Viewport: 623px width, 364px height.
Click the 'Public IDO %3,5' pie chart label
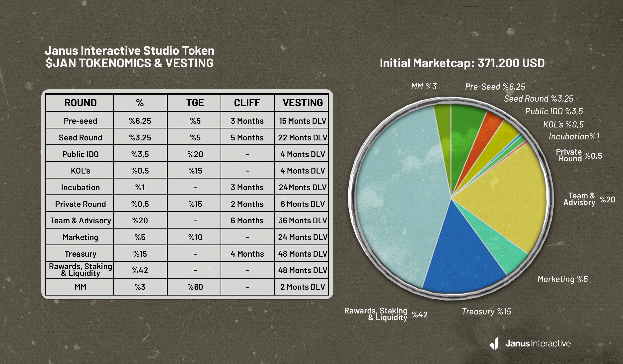pos(554,111)
